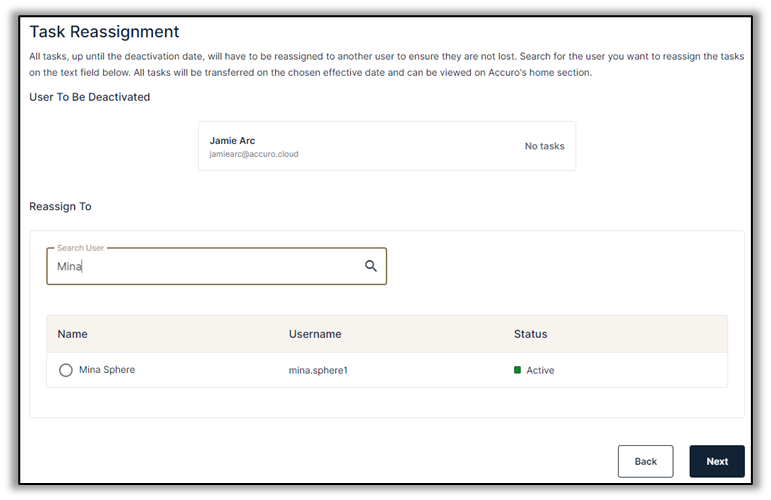Click the Task Reassignment heading
The height and width of the screenshot is (500, 771).
(104, 32)
